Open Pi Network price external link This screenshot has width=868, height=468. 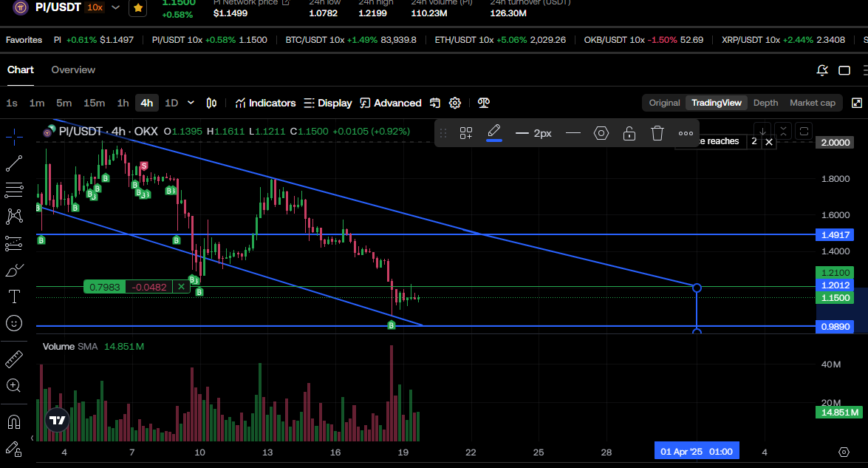pyautogui.click(x=286, y=3)
